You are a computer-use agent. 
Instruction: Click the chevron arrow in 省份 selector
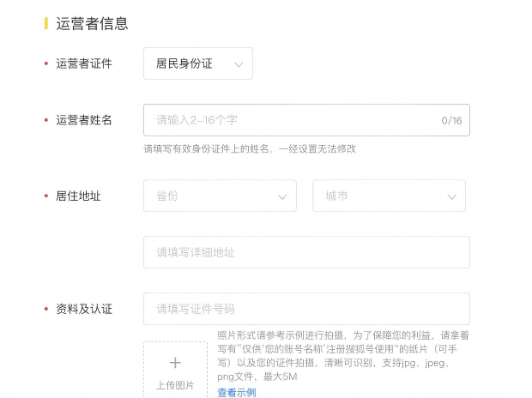click(x=282, y=196)
